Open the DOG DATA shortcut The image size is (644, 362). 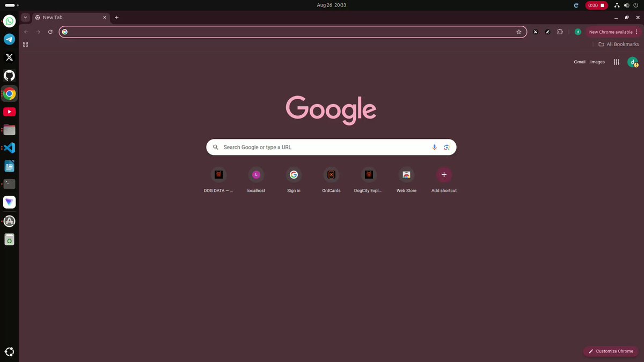[x=218, y=181]
